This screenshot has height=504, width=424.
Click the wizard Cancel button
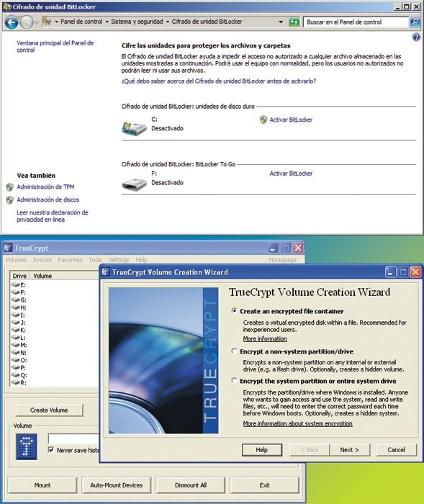pos(397,450)
